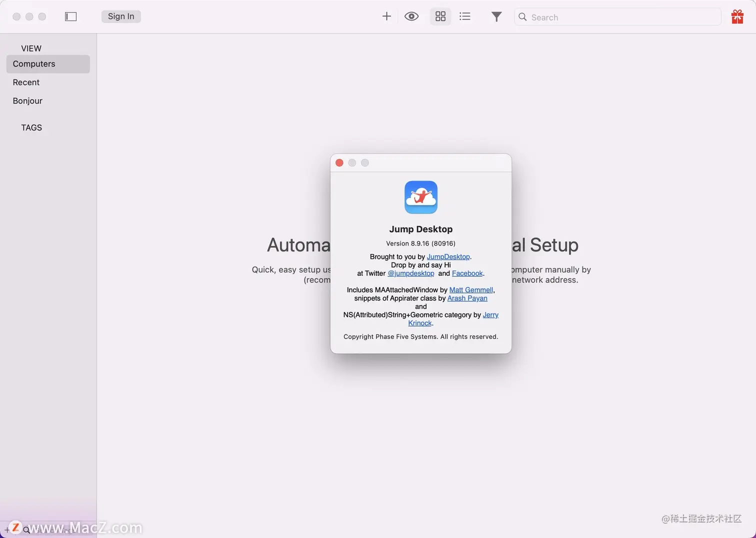Click the Sign In button
756x538 pixels.
coord(121,16)
